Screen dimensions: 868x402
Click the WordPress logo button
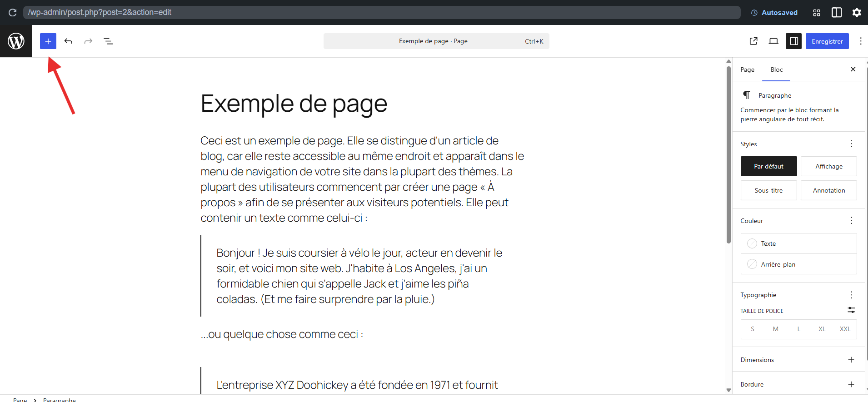(16, 41)
